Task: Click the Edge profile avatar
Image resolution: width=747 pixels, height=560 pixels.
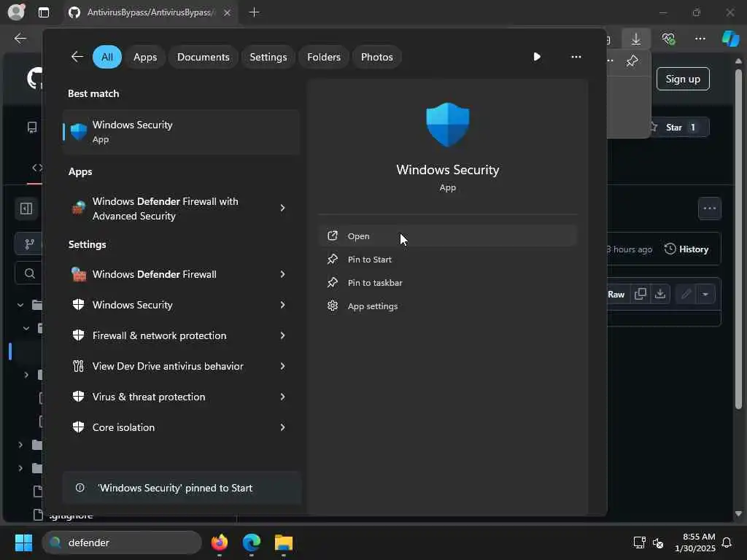Action: [x=16, y=12]
